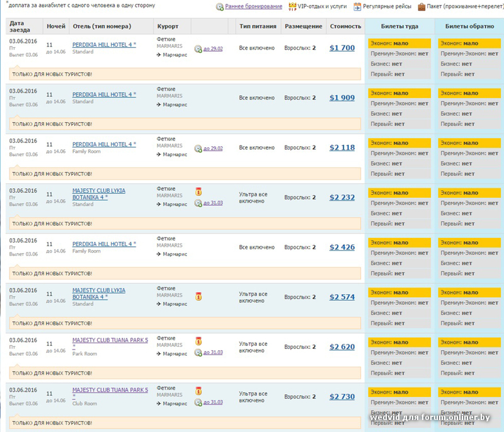504x432 pixels.
Task: Click Все включено meal type in the $2 426 row
Action: click(x=257, y=247)
